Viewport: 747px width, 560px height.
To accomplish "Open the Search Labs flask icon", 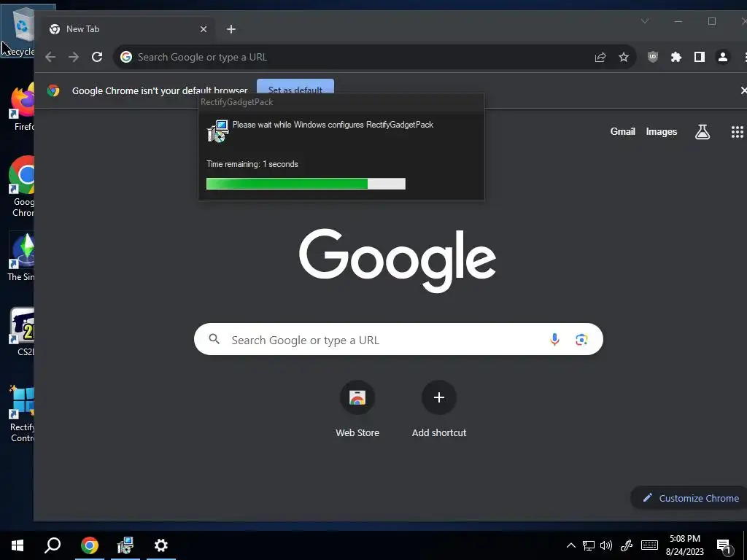I will pyautogui.click(x=703, y=132).
